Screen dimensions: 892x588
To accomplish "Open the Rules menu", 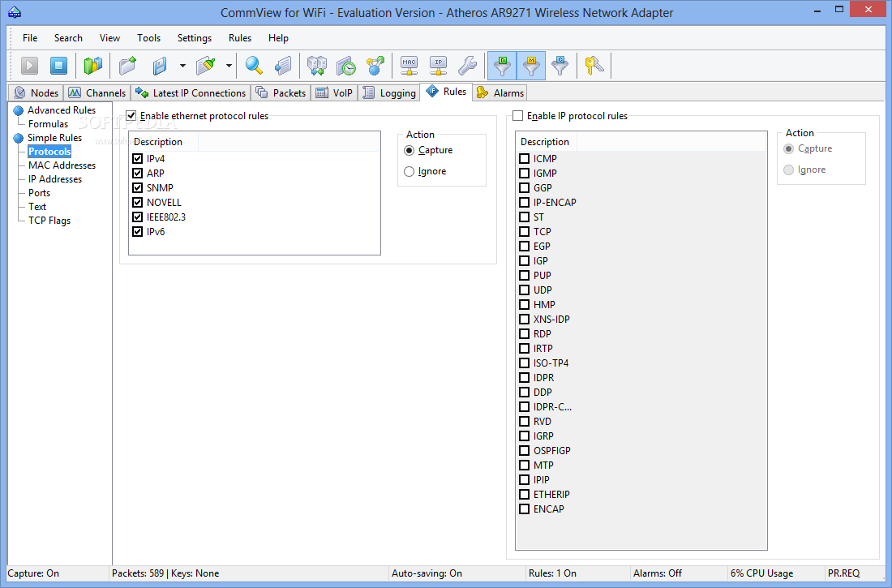I will coord(240,38).
